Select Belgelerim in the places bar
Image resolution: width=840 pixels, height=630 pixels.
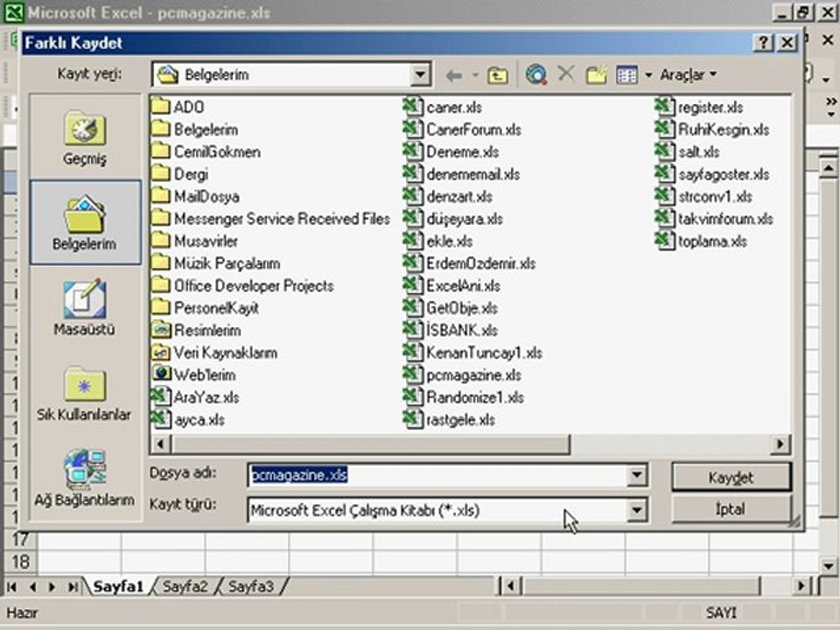[x=85, y=223]
